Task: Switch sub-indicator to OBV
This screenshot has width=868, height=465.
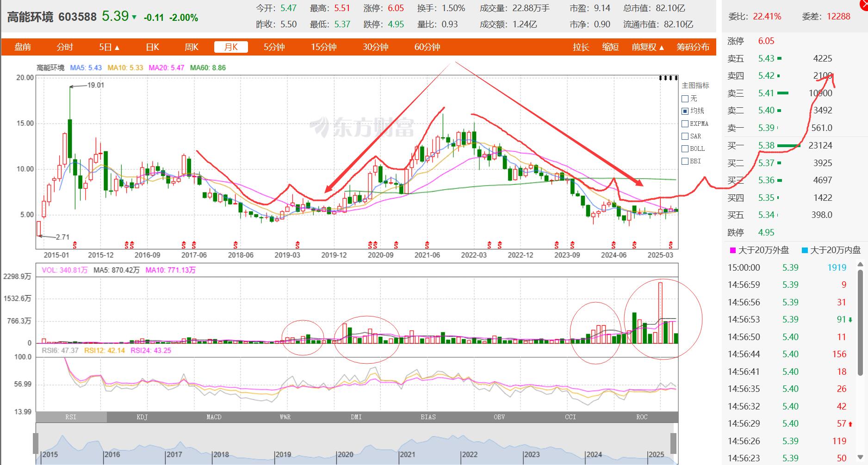Action: point(499,417)
